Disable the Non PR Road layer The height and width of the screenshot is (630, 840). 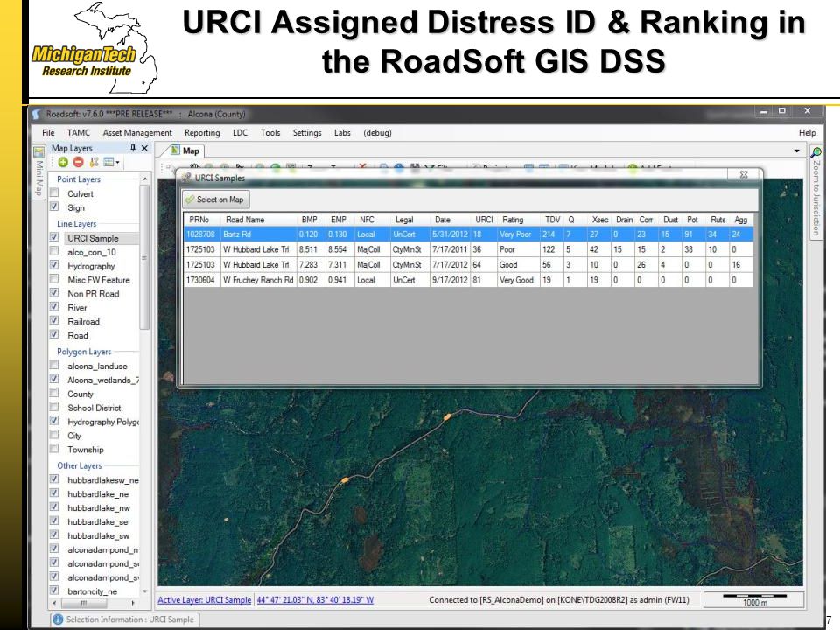tap(54, 293)
